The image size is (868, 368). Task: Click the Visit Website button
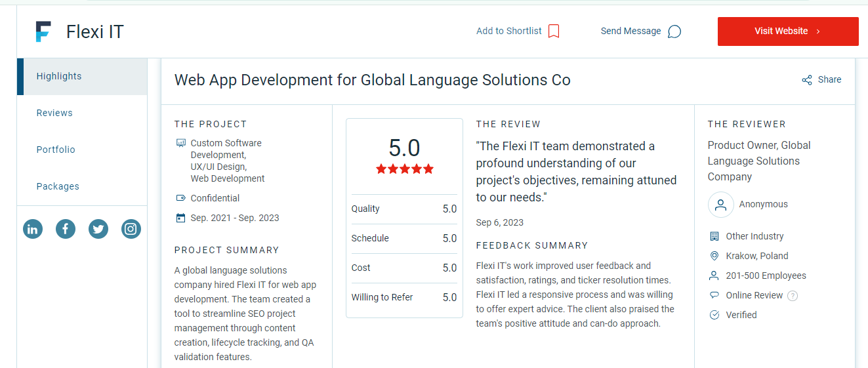coord(788,31)
